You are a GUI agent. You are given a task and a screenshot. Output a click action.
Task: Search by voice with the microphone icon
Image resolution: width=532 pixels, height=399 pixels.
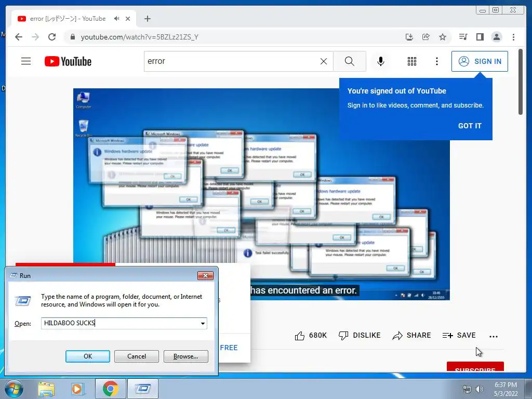381,61
